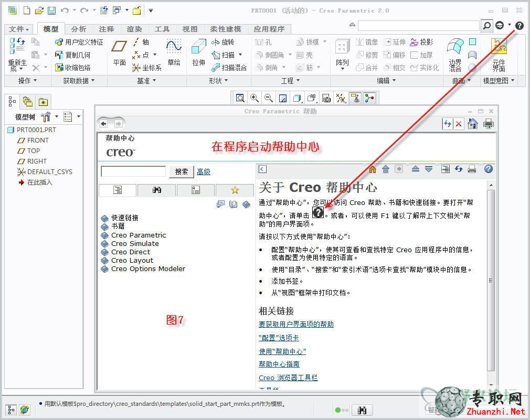The image size is (530, 420).
Task: Click the Home icon in help browser toolbar
Action: (472, 124)
